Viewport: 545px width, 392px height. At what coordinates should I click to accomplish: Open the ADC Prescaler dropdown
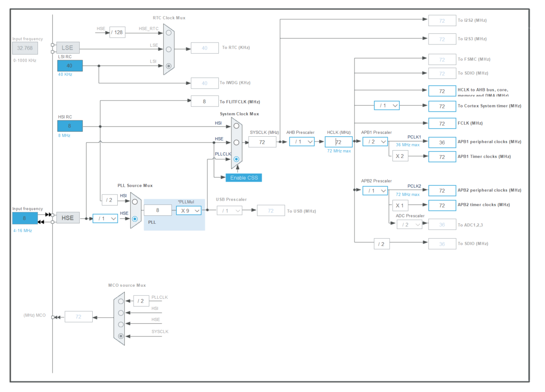pos(410,225)
